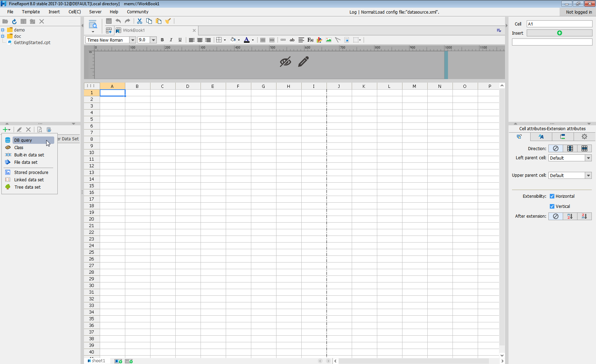Click the green plus Insert button

point(559,33)
